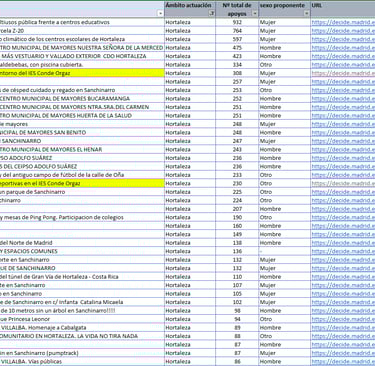Select the cell ending 'Sanchinarro (pumptrack)'

pyautogui.click(x=82, y=353)
